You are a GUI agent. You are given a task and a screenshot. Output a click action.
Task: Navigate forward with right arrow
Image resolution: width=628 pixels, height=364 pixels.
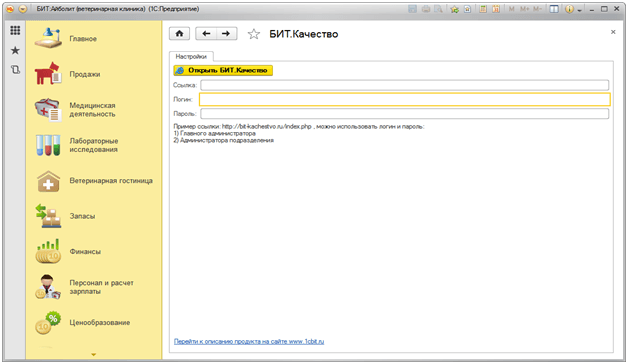coord(226,34)
